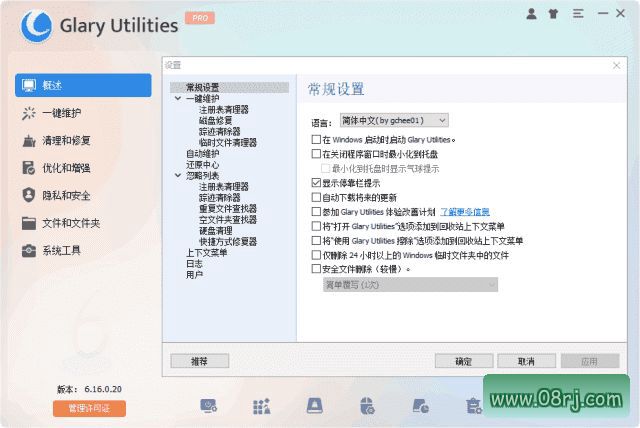Click the 取消 button
This screenshot has width=640, height=428.
coord(527,361)
